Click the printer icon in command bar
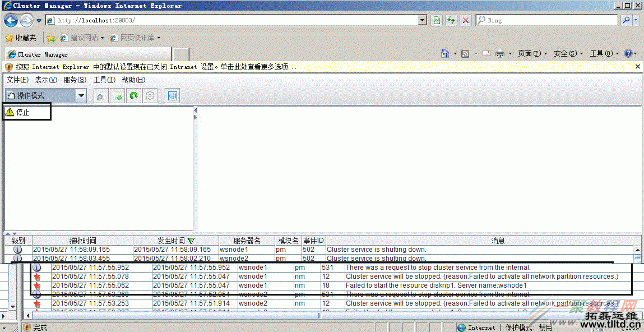The image size is (644, 332). point(501,53)
